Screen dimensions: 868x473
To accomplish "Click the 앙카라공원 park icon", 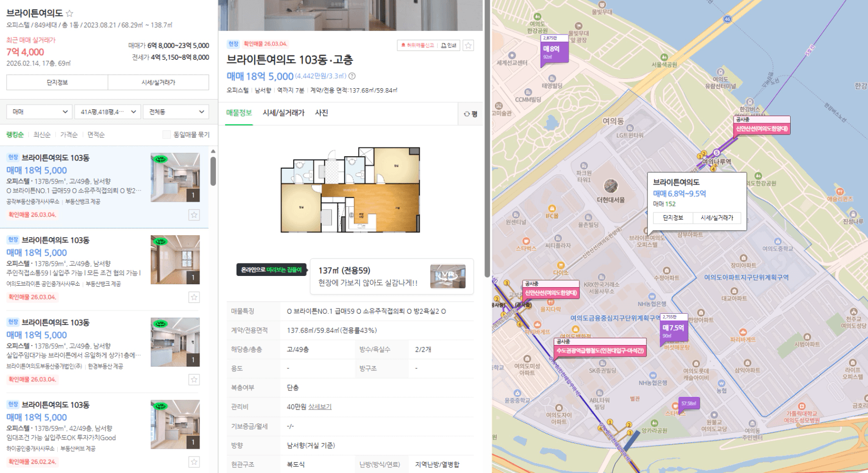I will 654,423.
